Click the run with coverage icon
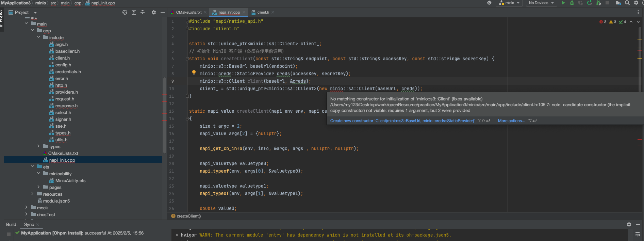The image size is (644, 241). 581,3
